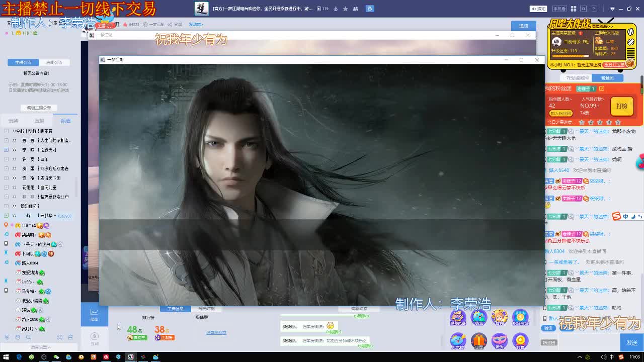The width and height of the screenshot is (644, 362).
Task: Expand the 自闭儿童 channel row
Action: (x=38, y=188)
